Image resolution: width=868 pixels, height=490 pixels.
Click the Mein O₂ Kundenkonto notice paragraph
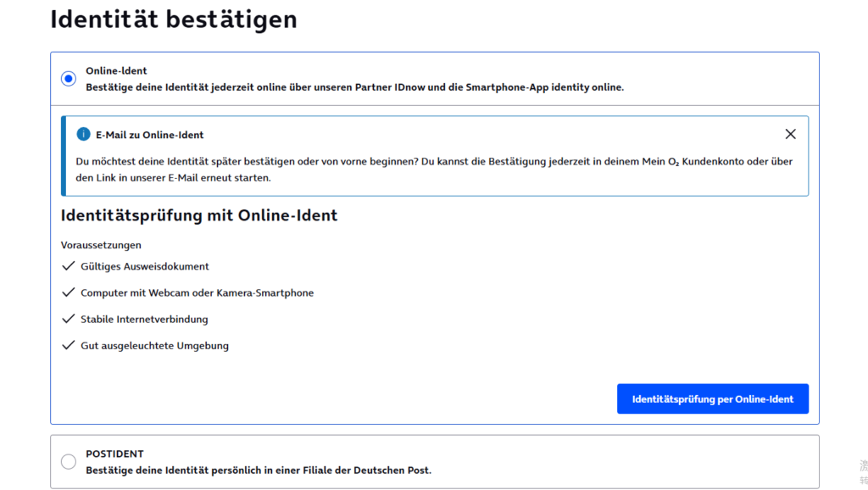click(434, 170)
